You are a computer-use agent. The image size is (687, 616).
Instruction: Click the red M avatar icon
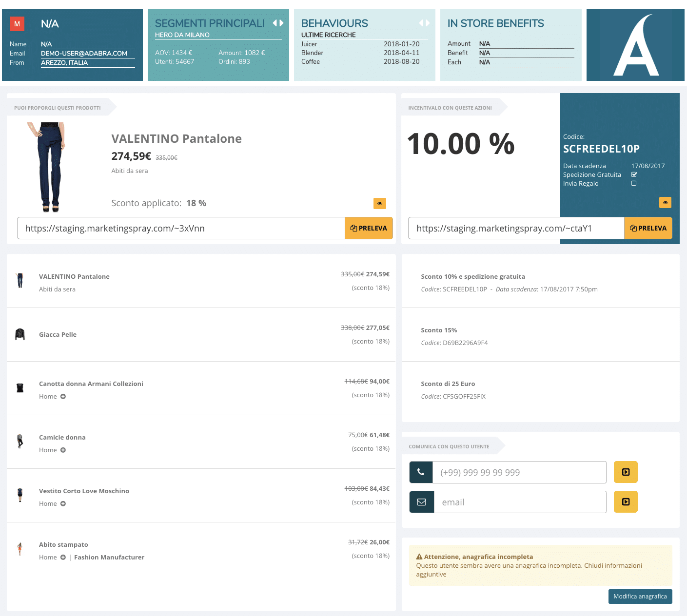pyautogui.click(x=17, y=24)
